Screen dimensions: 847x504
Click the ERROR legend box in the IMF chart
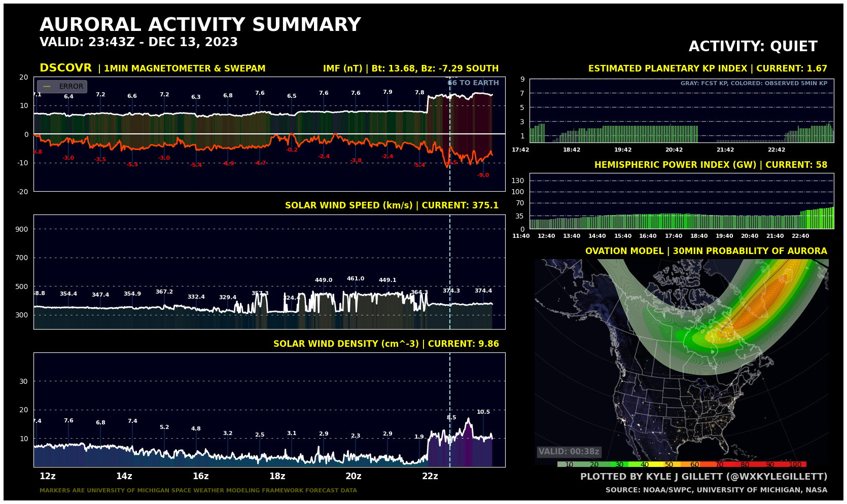coord(62,87)
